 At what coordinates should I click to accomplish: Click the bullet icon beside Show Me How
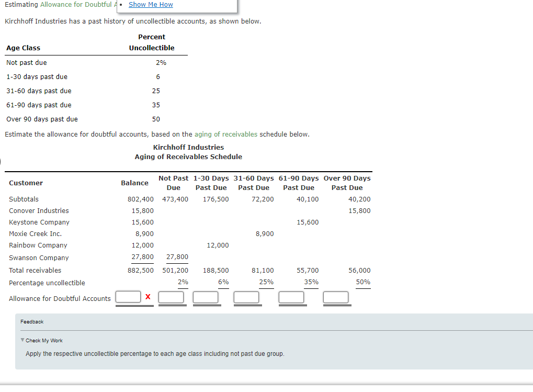pyautogui.click(x=120, y=5)
